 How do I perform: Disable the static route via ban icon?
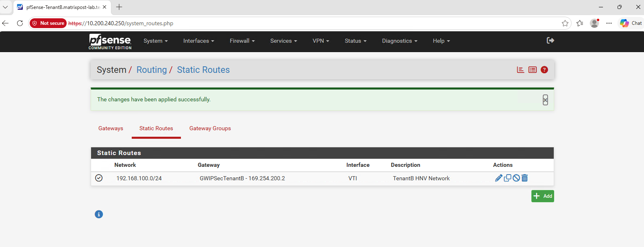click(516, 178)
